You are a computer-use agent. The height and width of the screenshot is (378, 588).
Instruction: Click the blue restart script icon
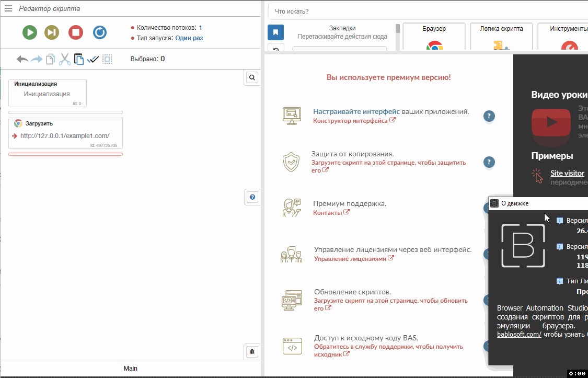click(100, 32)
